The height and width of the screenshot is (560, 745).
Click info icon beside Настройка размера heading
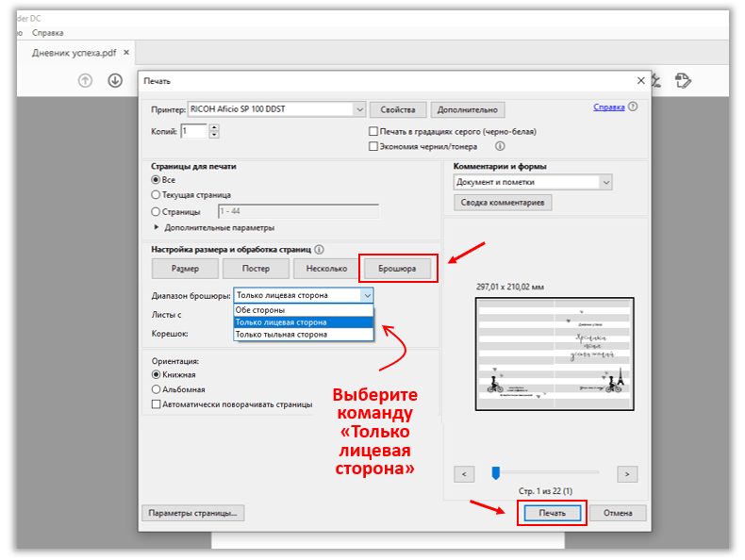(320, 250)
